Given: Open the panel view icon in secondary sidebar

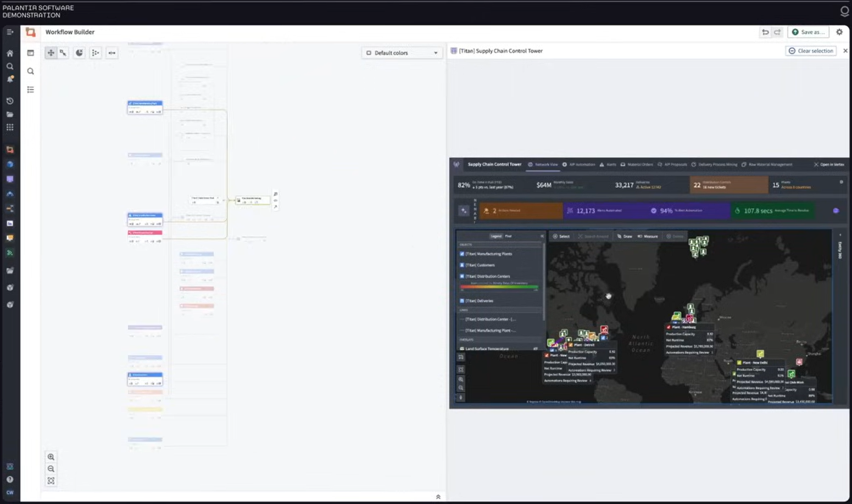Looking at the screenshot, I should click(x=31, y=53).
